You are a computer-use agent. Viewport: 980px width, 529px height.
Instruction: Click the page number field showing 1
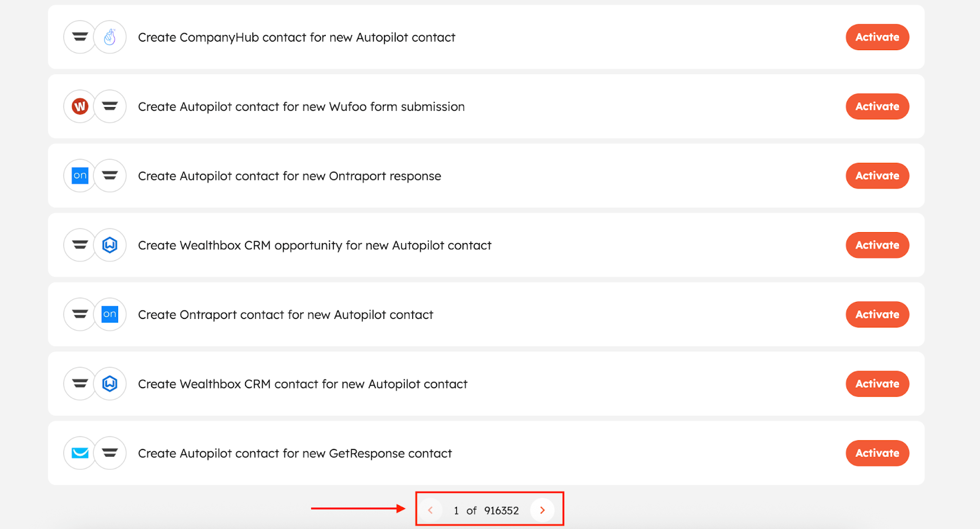[x=456, y=509]
